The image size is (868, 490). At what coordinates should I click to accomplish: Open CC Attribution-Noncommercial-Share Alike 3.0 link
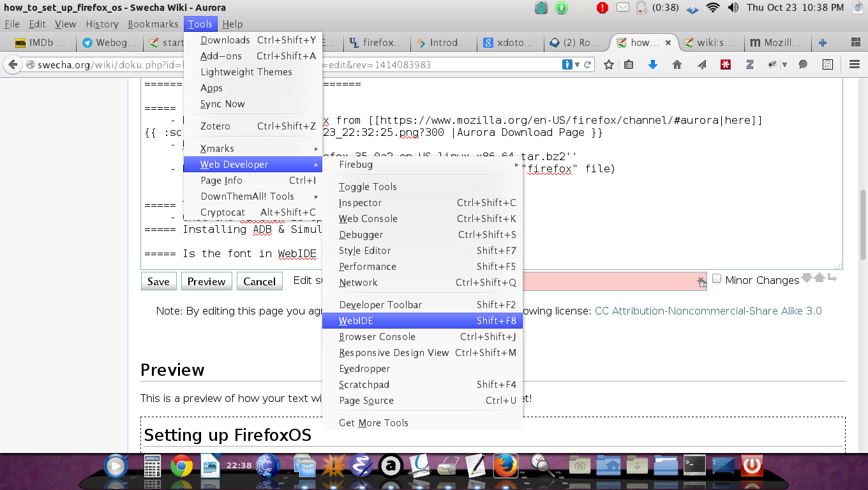(708, 311)
